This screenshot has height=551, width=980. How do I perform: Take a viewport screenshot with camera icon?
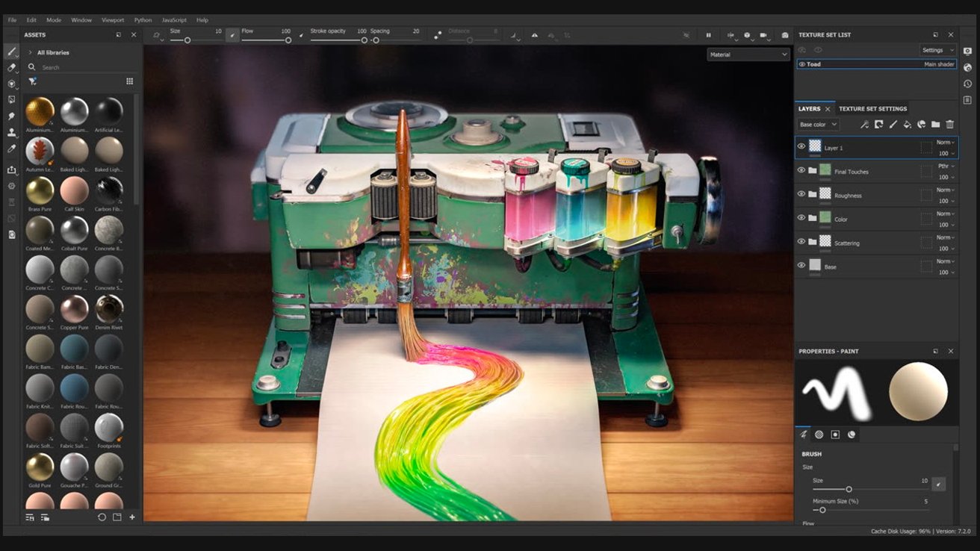[785, 35]
